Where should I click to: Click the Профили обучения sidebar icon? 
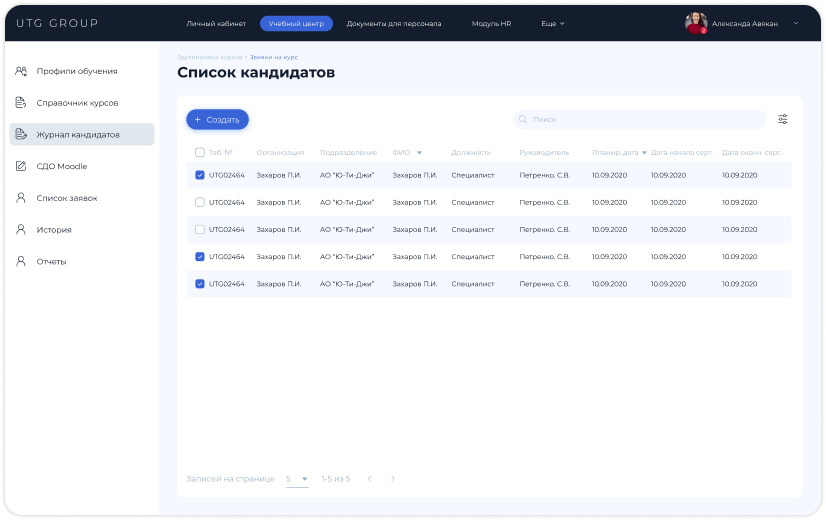(21, 71)
